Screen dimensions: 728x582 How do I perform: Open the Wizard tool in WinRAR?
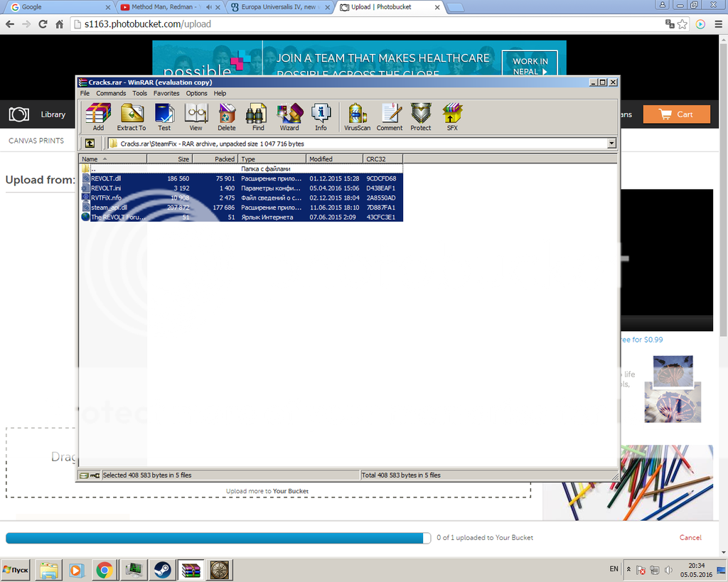tap(289, 116)
